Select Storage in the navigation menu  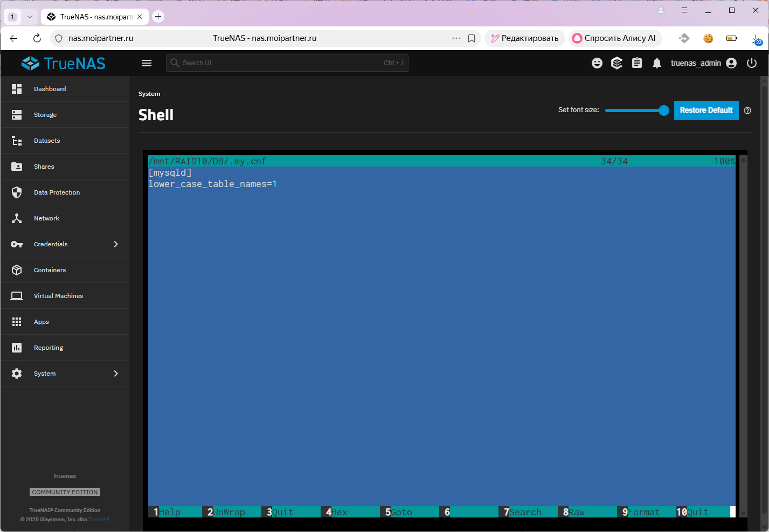coord(45,114)
